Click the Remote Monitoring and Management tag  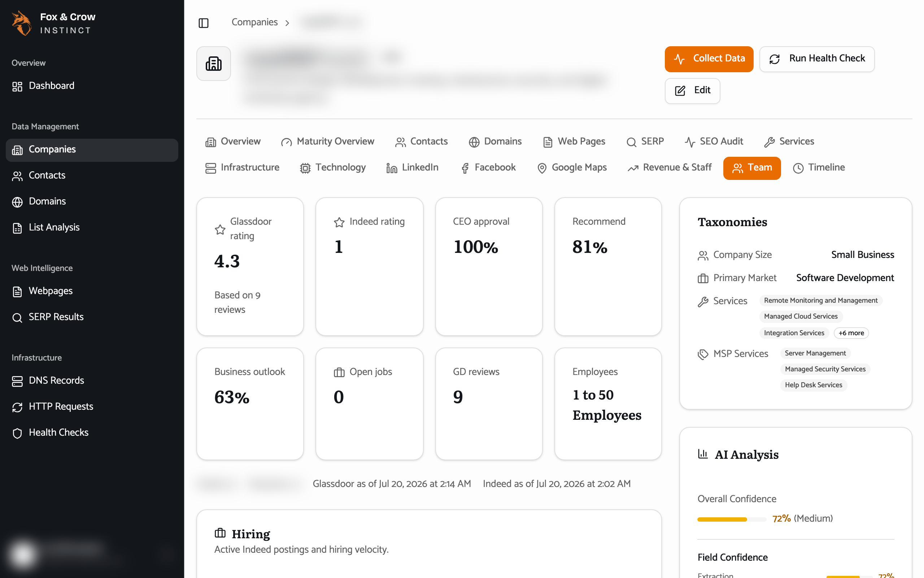[x=820, y=301]
